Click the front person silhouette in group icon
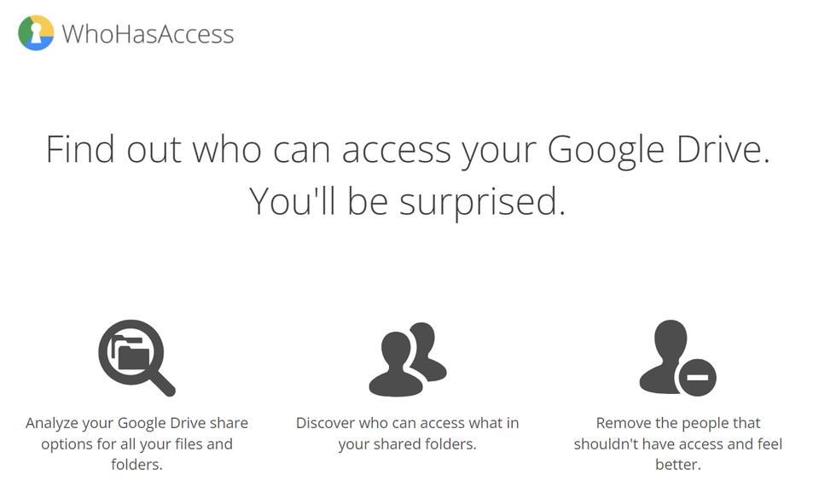 (396, 364)
